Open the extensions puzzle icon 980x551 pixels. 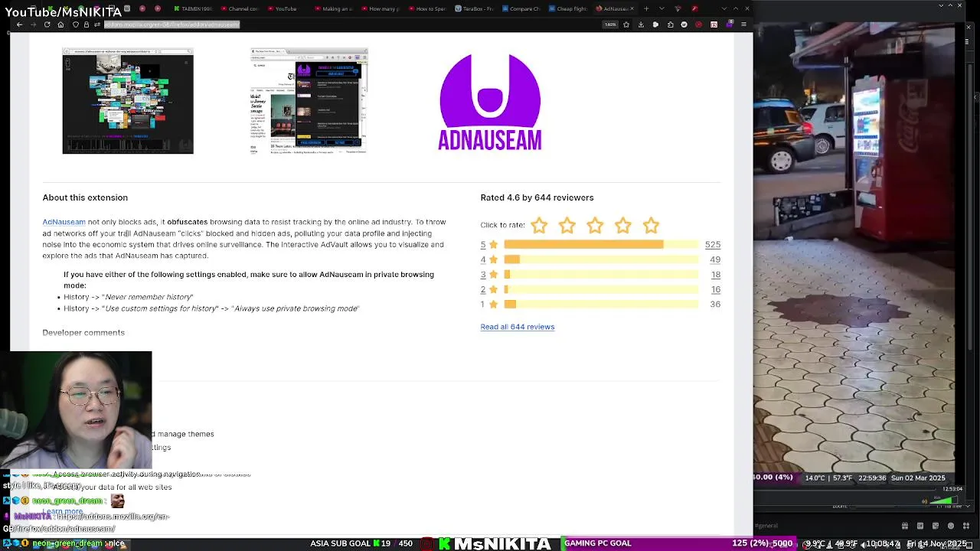pos(670,24)
